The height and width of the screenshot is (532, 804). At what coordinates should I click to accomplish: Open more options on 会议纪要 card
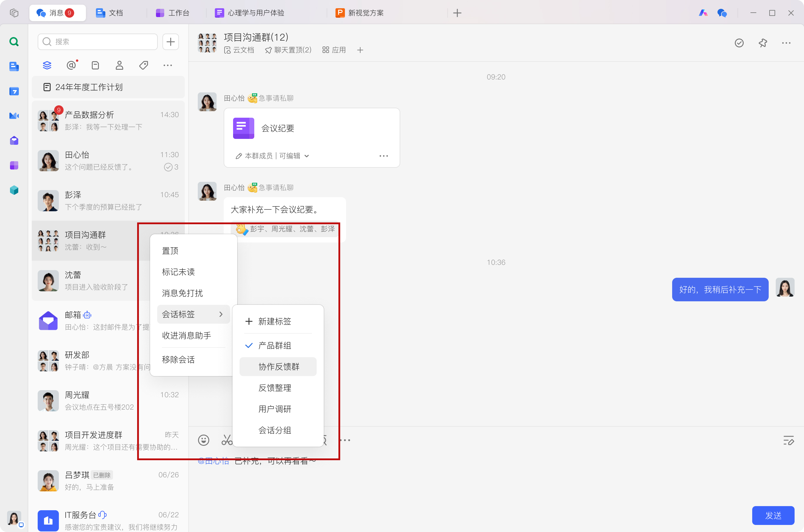[383, 156]
